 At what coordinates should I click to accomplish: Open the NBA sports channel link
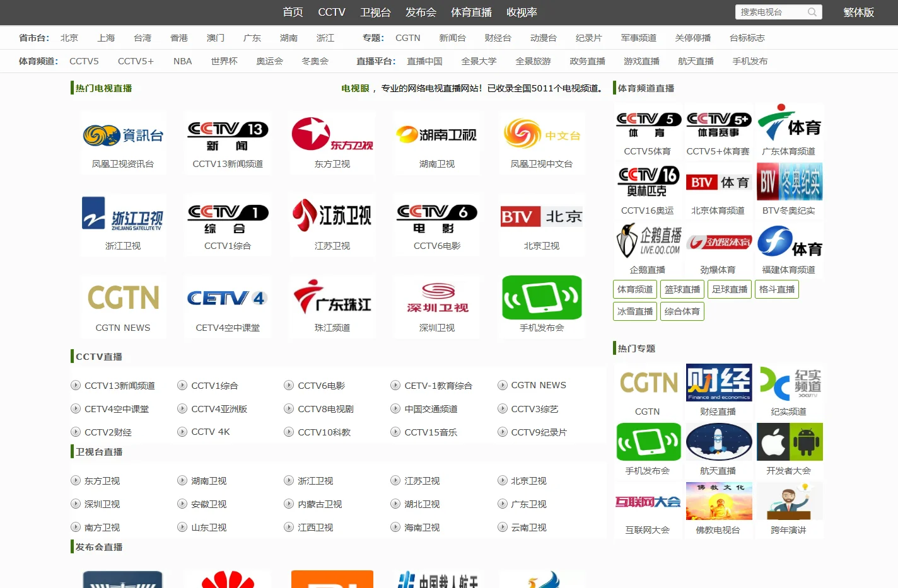[182, 61]
